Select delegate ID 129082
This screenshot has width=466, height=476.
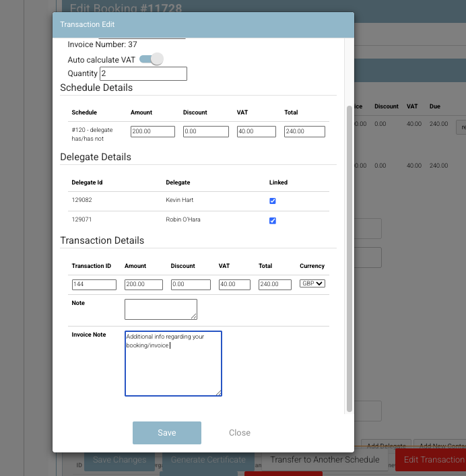(81, 200)
